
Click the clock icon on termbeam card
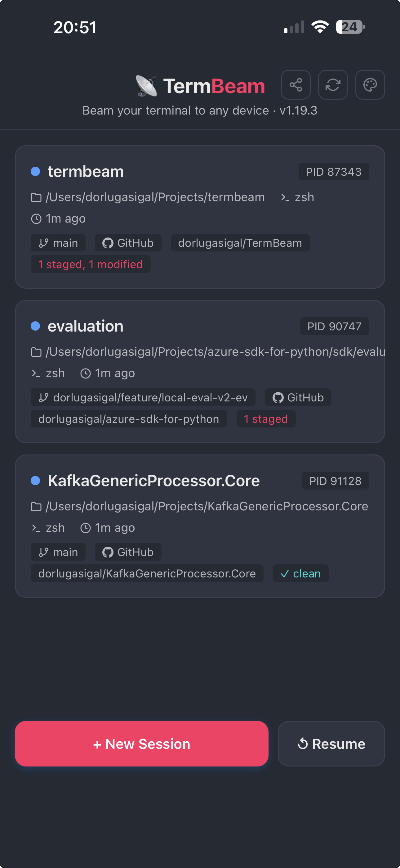(x=36, y=219)
